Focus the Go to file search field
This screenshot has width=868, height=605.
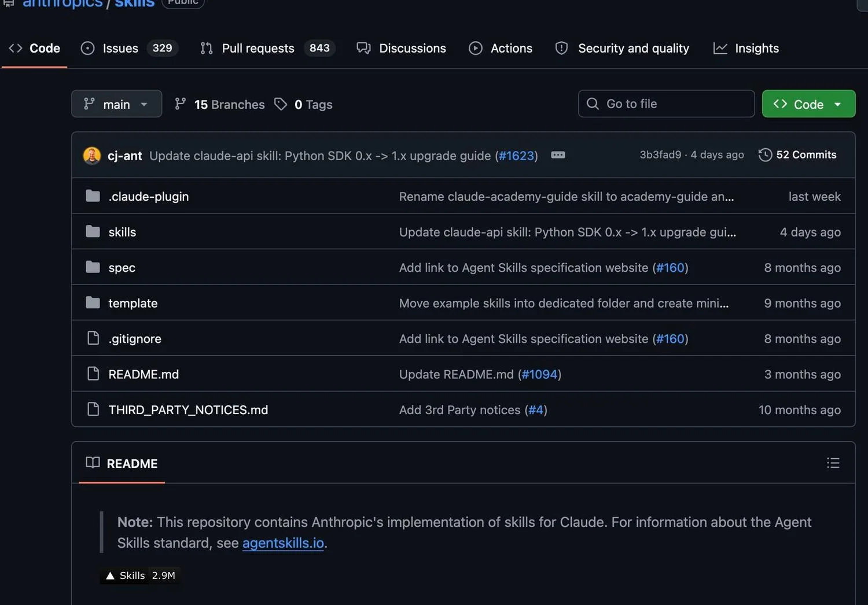click(666, 104)
